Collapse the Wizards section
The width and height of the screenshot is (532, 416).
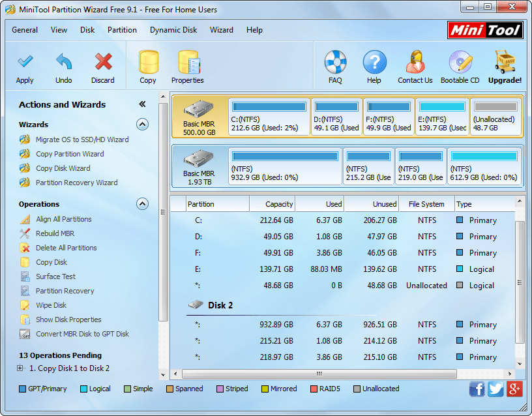[143, 125]
